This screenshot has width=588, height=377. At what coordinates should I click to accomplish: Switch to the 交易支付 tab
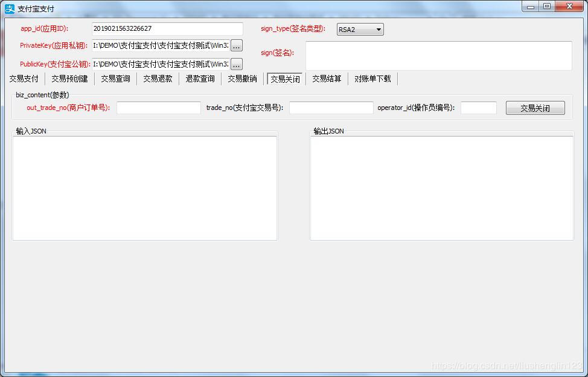24,79
